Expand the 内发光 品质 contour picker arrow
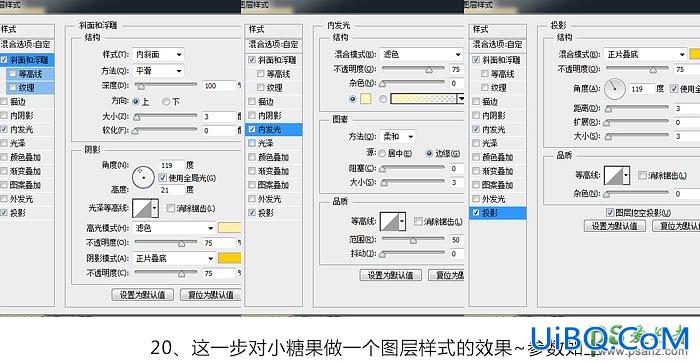 tap(402, 221)
